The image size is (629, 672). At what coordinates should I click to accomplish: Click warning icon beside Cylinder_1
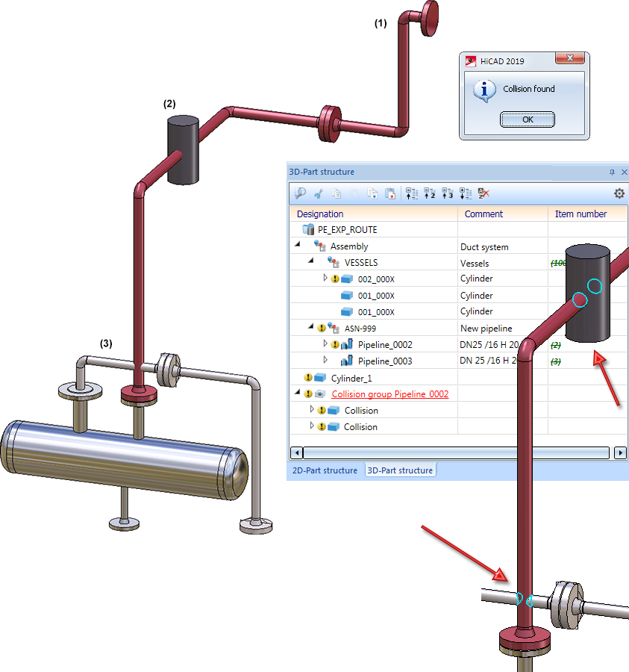308,378
